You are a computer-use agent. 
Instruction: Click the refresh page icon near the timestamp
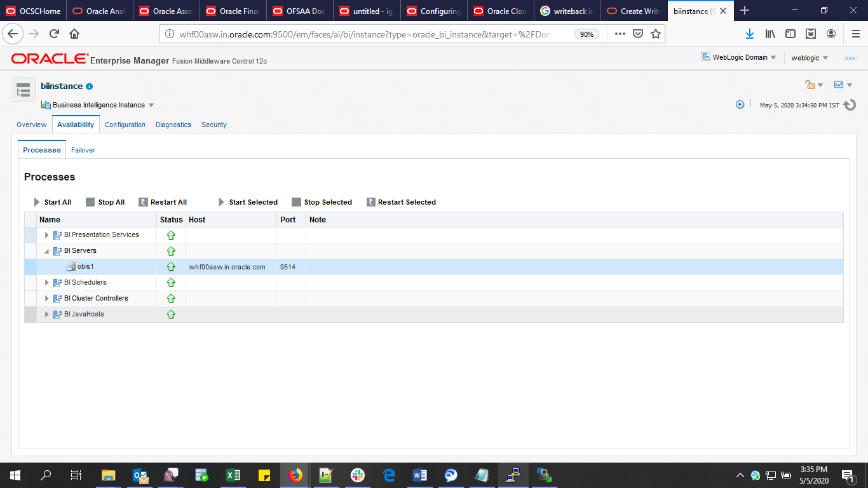850,105
